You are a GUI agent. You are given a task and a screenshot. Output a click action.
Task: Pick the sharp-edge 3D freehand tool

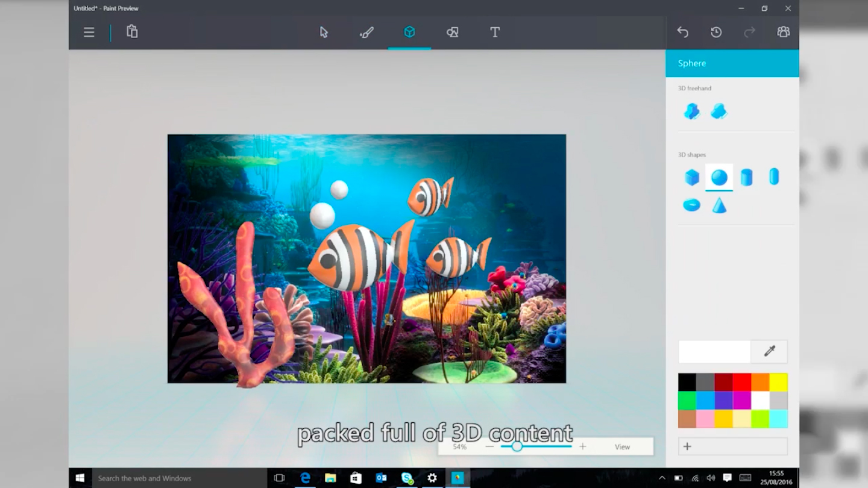point(691,111)
